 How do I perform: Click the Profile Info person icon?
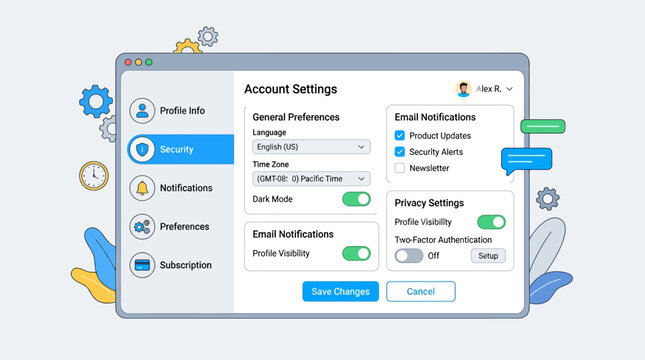[142, 111]
